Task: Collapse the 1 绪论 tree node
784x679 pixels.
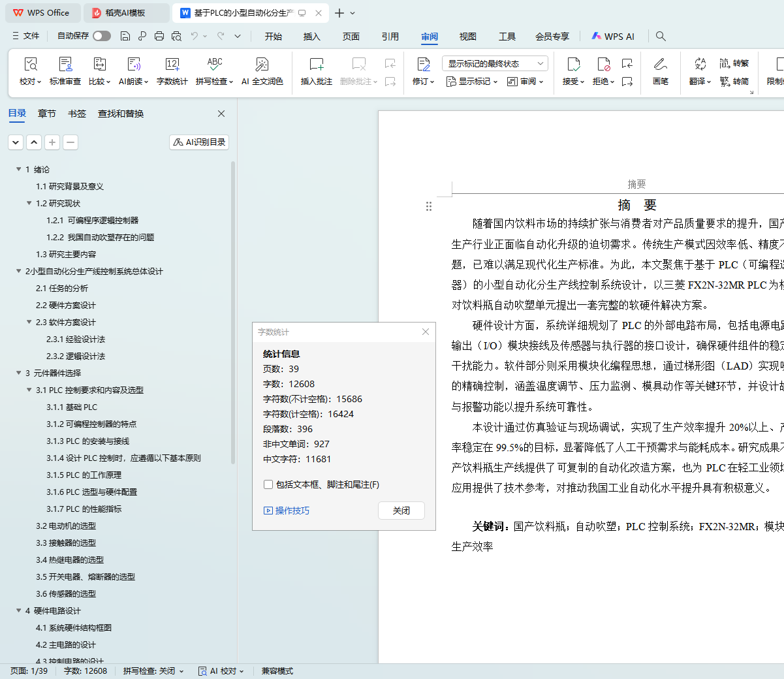Action: click(x=19, y=169)
